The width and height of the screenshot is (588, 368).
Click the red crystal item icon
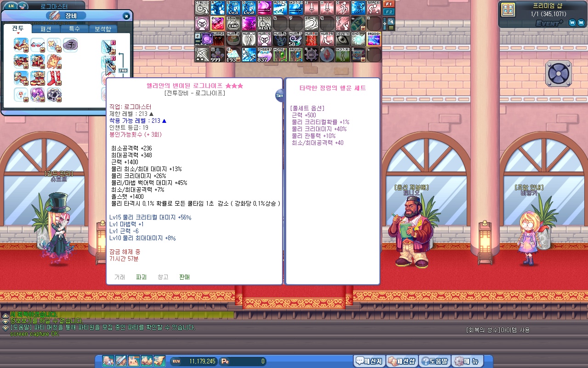(x=327, y=55)
